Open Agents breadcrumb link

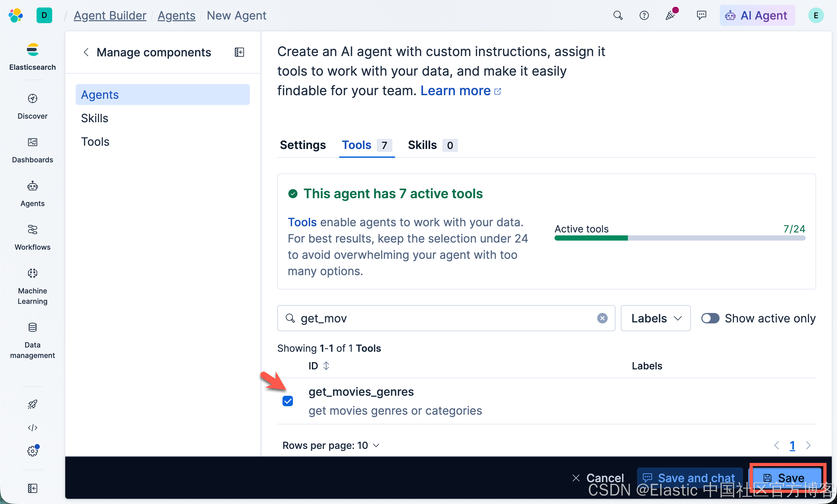[176, 16]
